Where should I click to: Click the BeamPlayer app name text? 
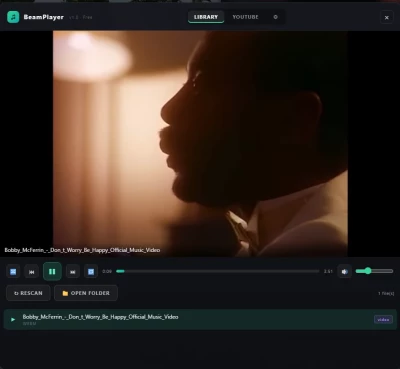pos(43,17)
